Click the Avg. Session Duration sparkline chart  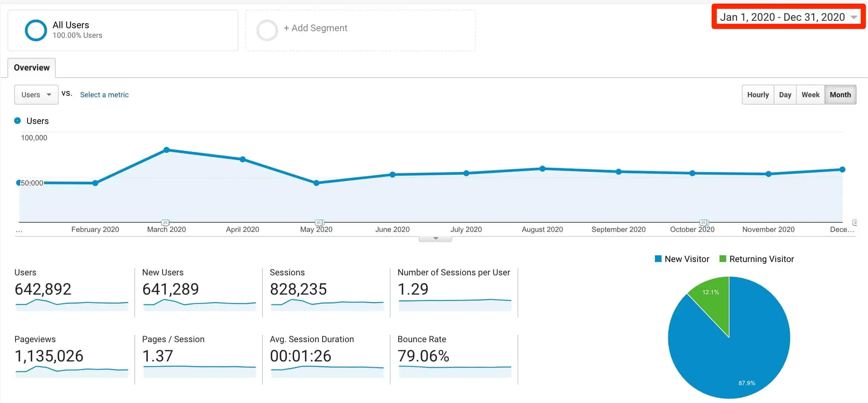327,371
